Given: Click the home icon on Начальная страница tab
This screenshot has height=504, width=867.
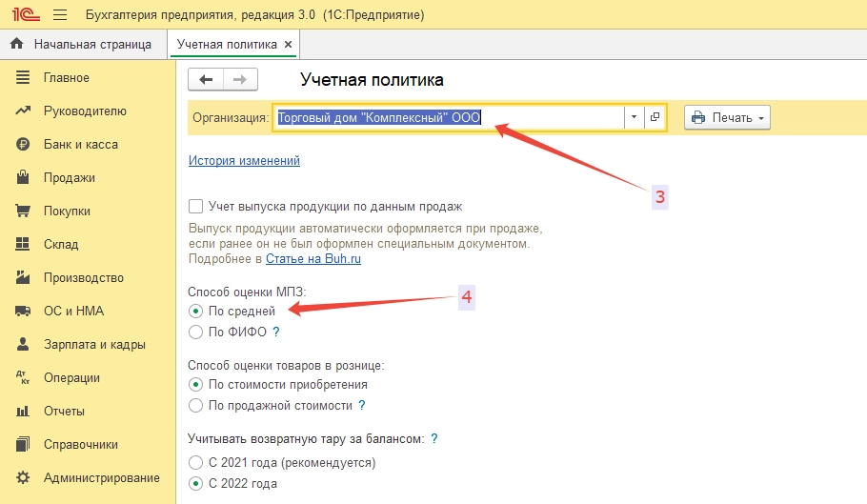Looking at the screenshot, I should (17, 43).
